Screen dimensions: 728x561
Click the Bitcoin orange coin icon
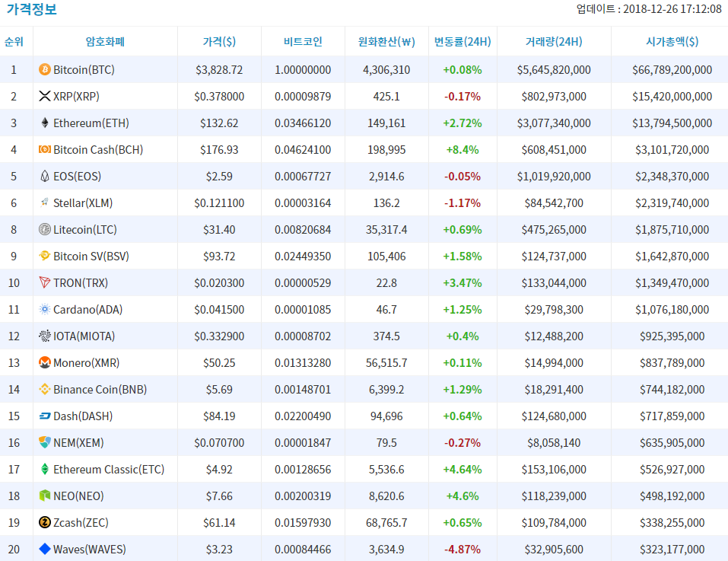click(x=45, y=70)
